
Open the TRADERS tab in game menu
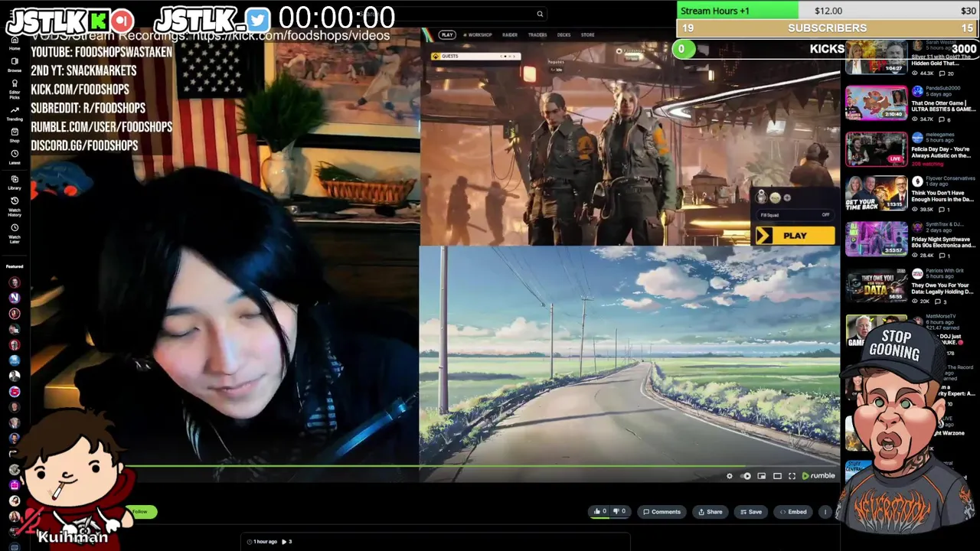(x=537, y=34)
